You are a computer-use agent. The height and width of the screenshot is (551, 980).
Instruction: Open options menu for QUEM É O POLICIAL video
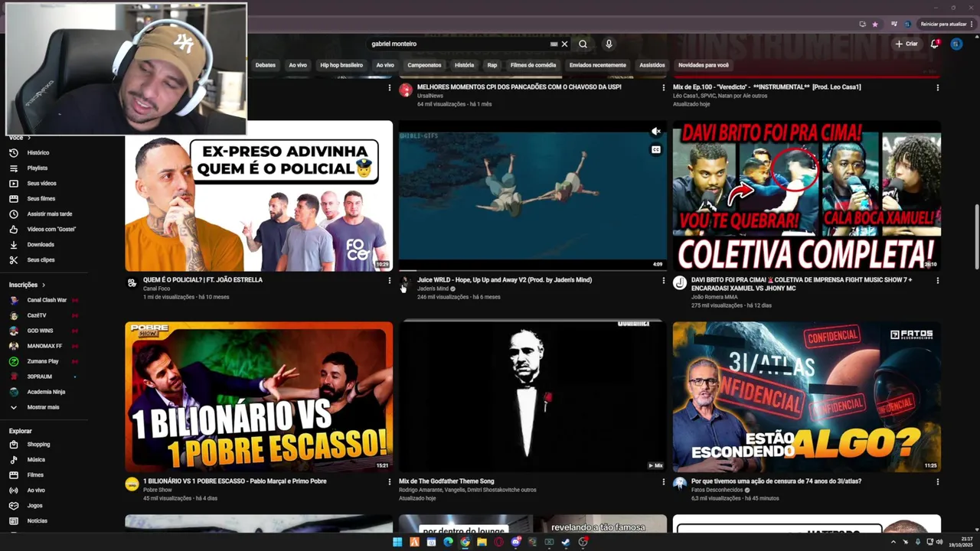click(389, 281)
